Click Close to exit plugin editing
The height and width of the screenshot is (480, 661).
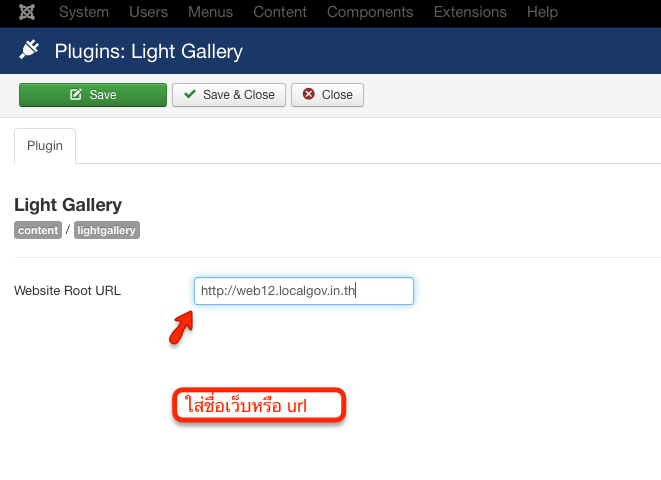tap(327, 95)
